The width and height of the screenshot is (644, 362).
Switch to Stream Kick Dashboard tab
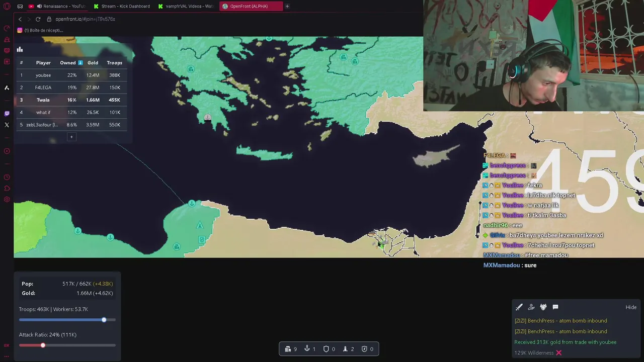coord(122,6)
